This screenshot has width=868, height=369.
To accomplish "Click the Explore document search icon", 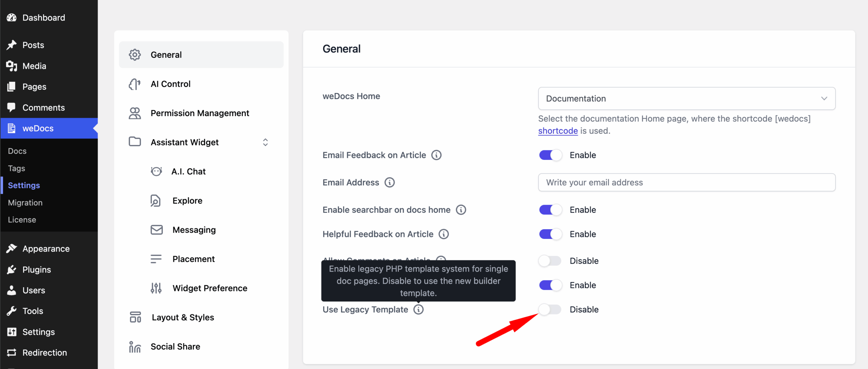I will click(156, 201).
